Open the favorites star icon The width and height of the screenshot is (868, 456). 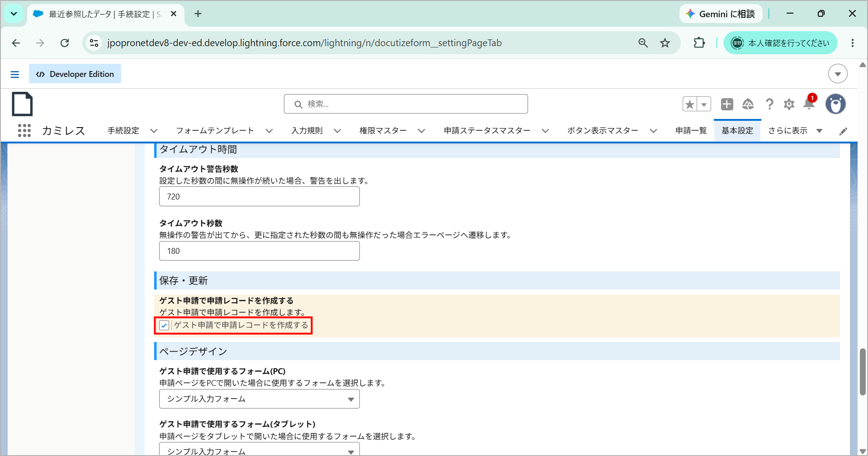690,104
